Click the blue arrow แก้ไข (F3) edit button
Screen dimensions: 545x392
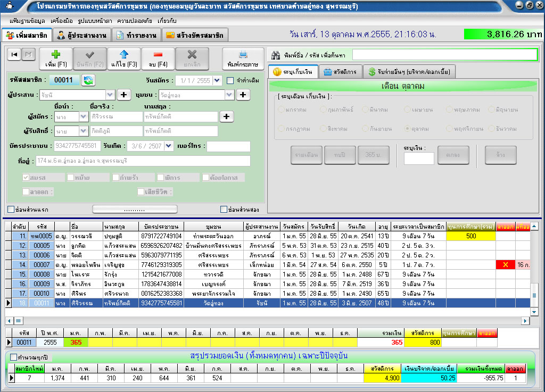[123, 58]
